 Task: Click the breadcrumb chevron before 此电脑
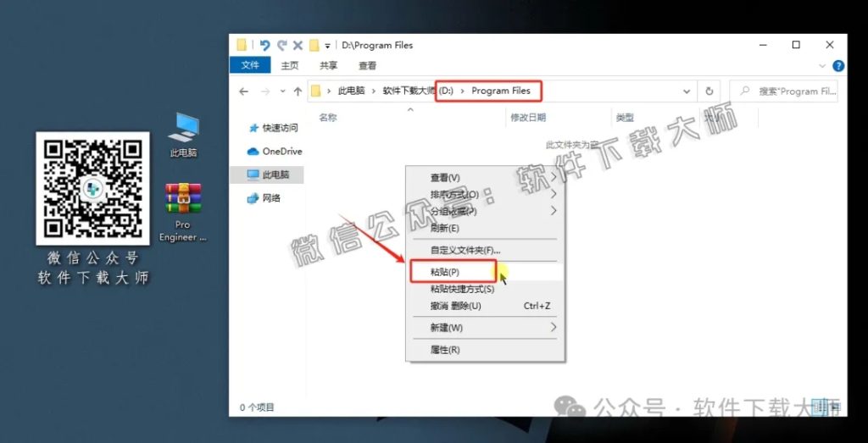click(x=329, y=91)
